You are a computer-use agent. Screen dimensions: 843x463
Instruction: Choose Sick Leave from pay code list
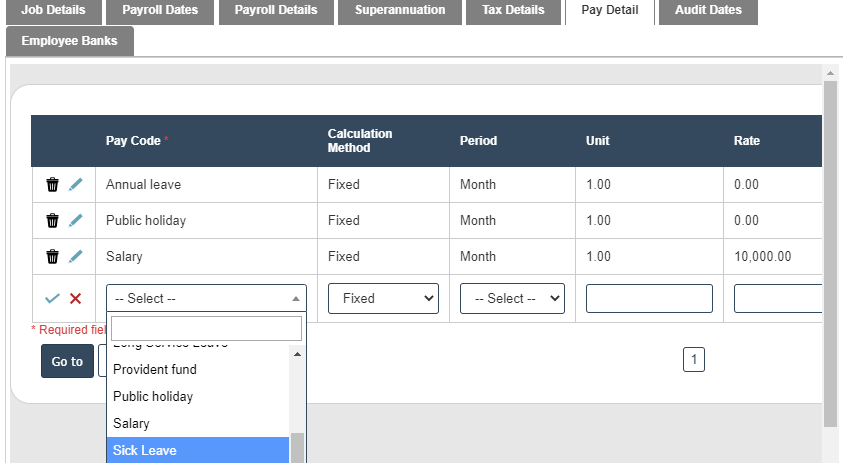(x=198, y=451)
